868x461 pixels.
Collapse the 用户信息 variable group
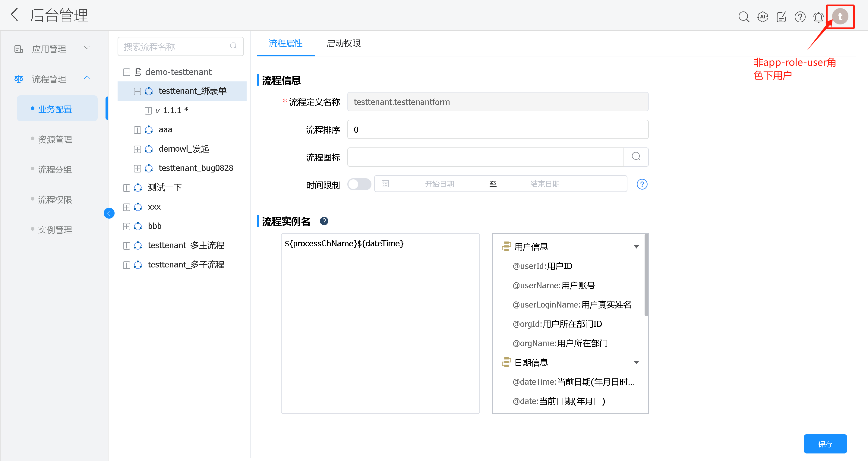(x=636, y=246)
